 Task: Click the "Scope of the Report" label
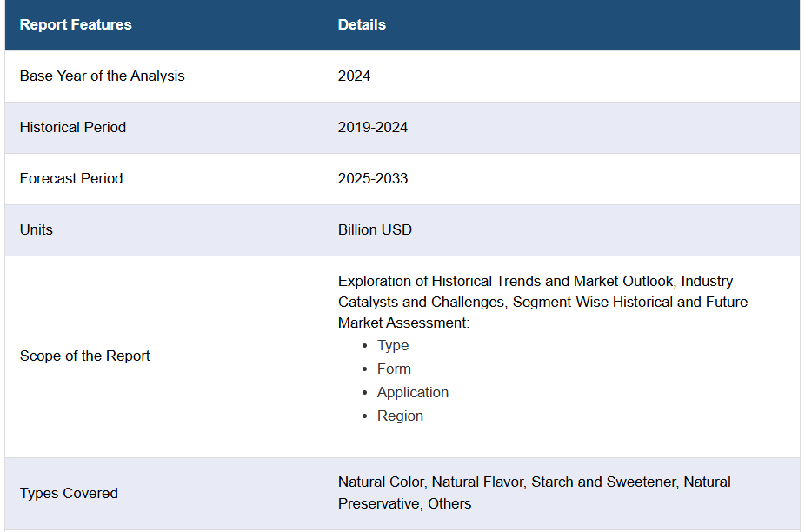point(85,356)
